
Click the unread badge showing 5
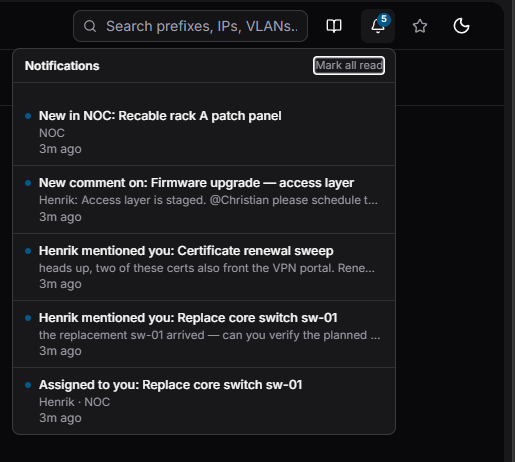384,19
